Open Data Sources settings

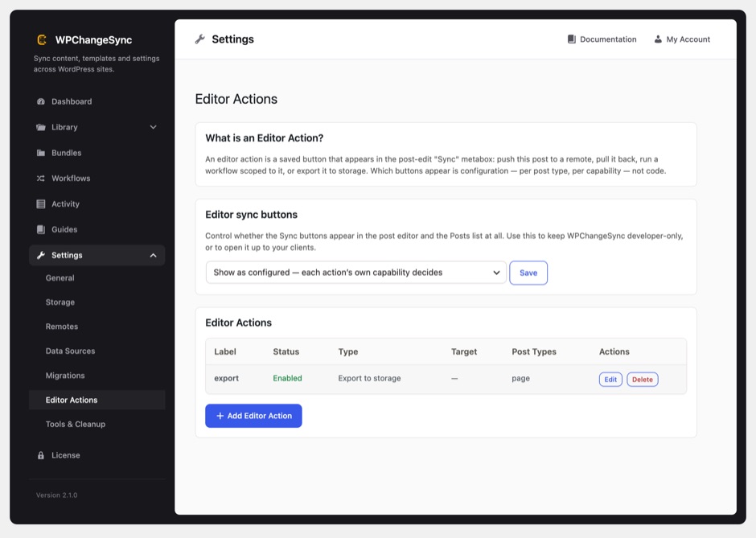(97, 351)
